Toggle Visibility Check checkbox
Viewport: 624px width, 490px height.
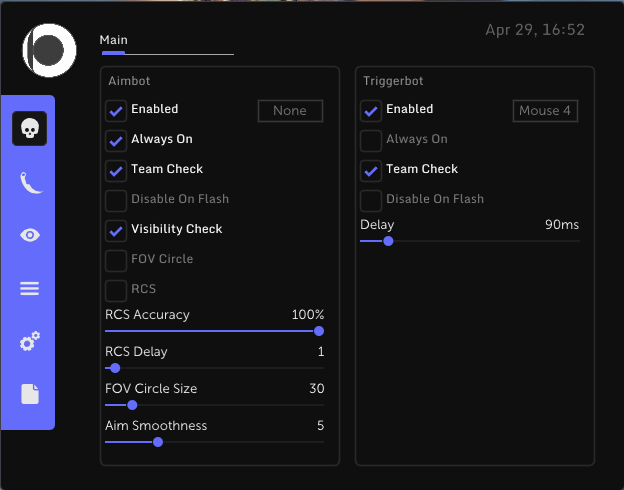coord(116,230)
